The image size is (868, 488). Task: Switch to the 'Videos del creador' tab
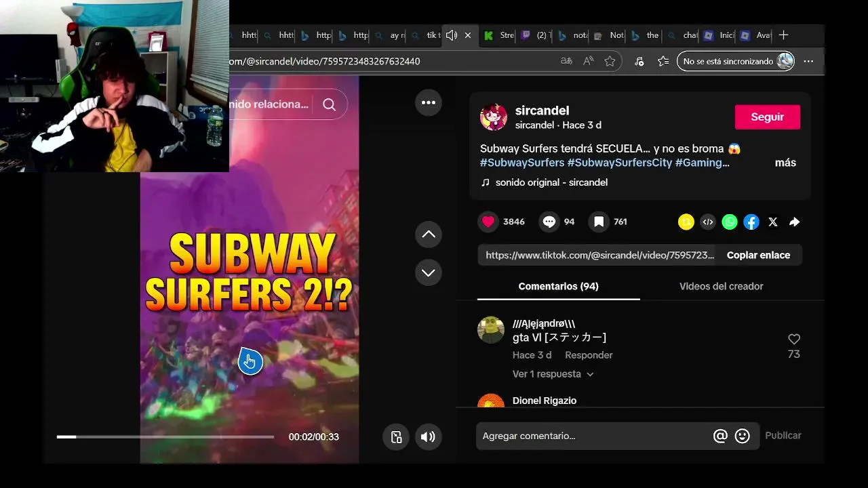[722, 286]
